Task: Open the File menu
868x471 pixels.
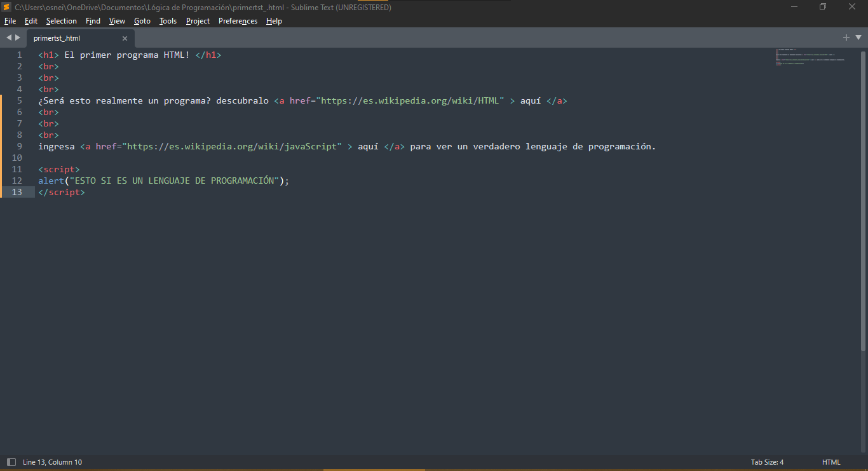Action: click(x=10, y=21)
